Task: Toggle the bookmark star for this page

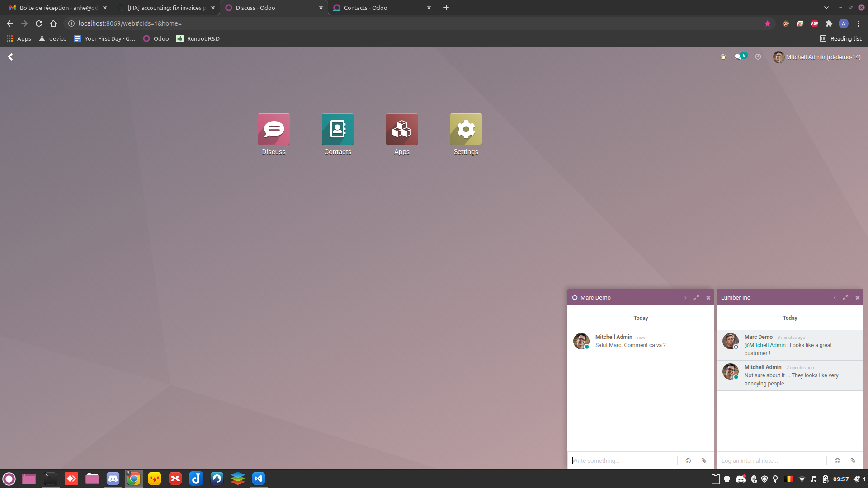Action: 768,23
